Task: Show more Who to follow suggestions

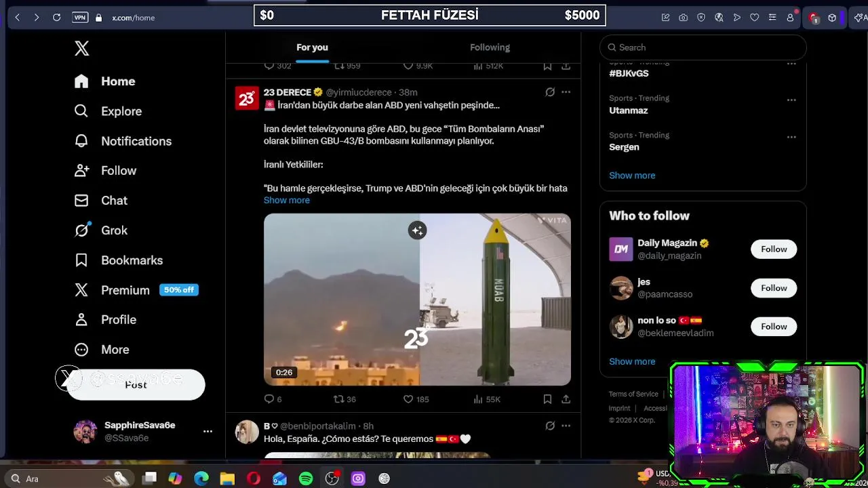Action: [x=632, y=362]
